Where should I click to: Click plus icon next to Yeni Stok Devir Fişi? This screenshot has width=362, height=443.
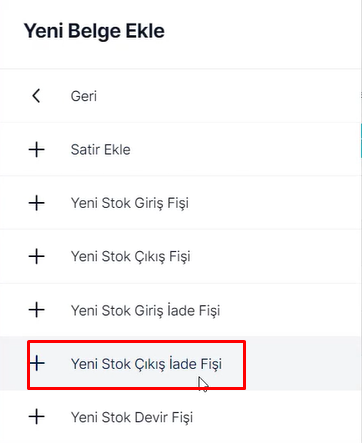click(x=36, y=417)
